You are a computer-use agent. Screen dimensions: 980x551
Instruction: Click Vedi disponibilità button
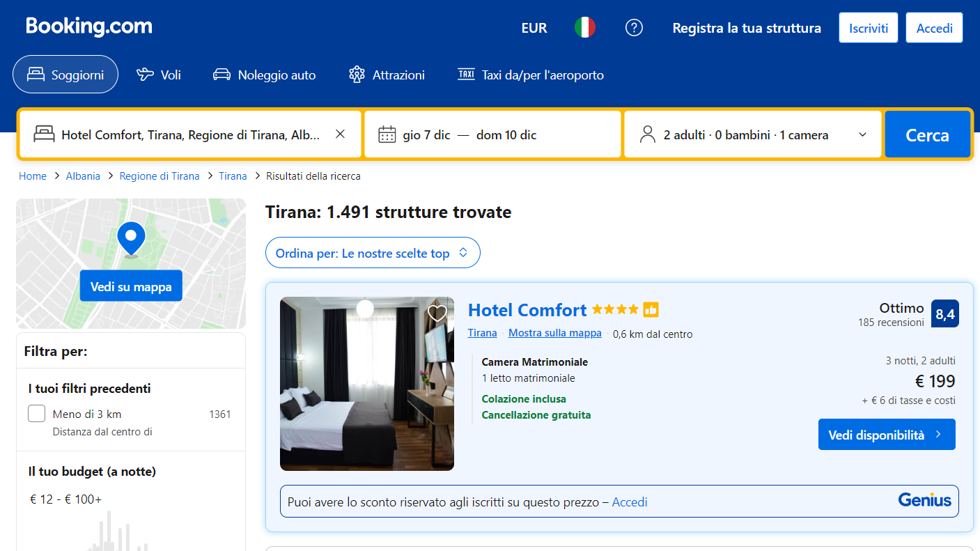887,435
